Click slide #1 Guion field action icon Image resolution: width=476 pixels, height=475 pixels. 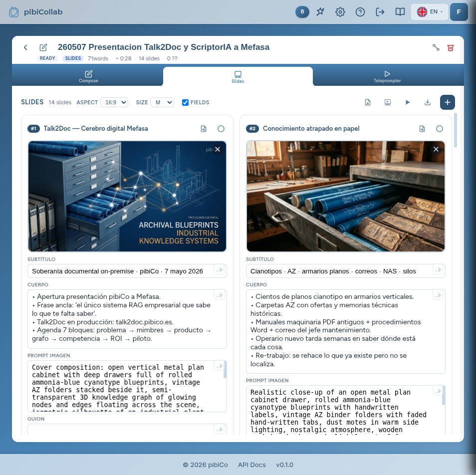(220, 429)
